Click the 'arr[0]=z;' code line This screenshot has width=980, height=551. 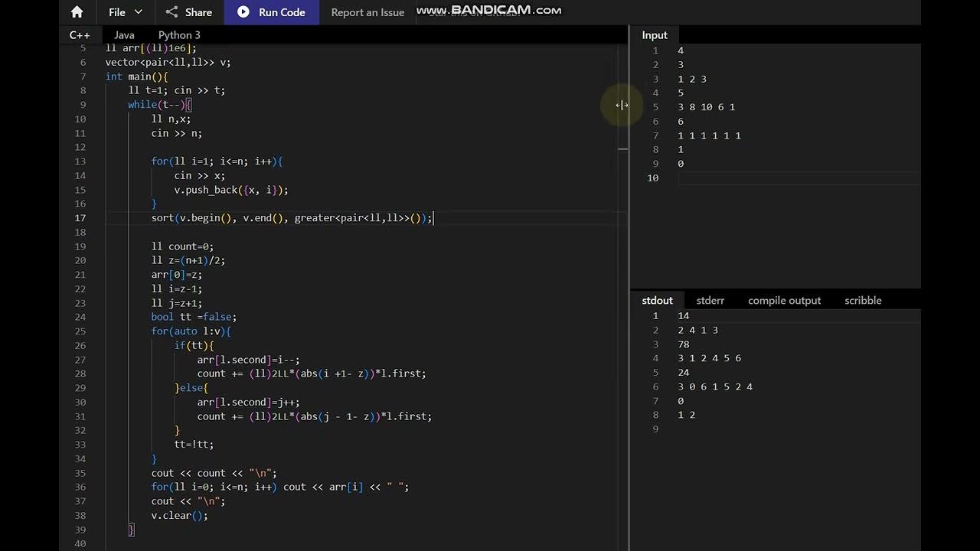click(x=177, y=275)
